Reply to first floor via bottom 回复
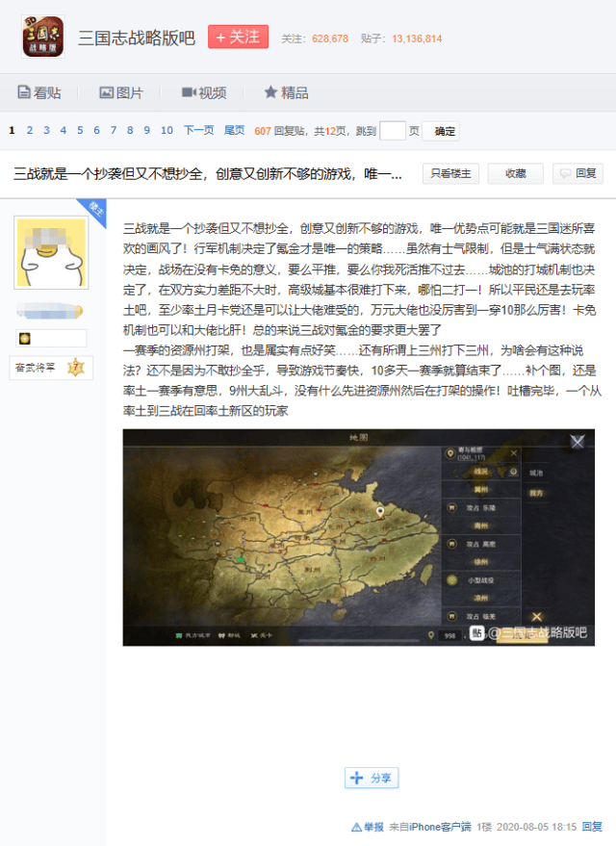This screenshot has height=846, width=616. coord(592,827)
